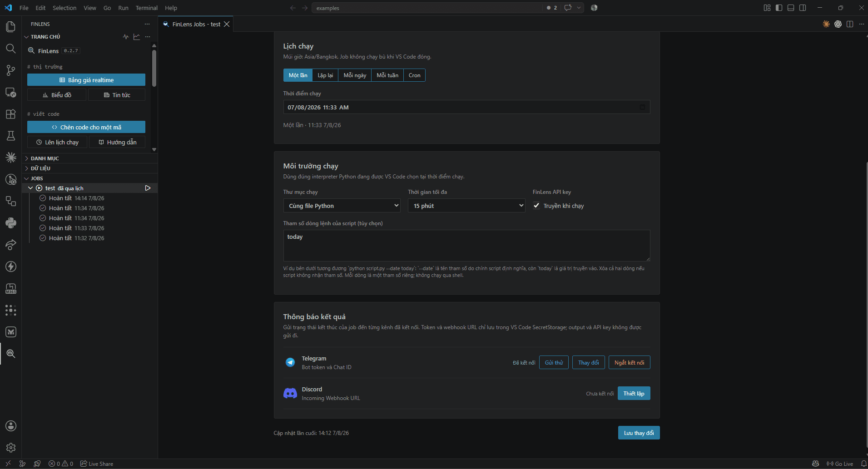The height and width of the screenshot is (469, 868).
Task: Click the activity pulse icon in TRANG CHỦ header
Action: (126, 37)
